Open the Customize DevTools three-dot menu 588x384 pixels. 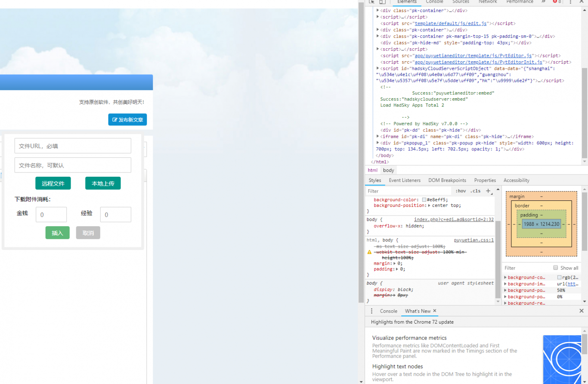pos(571,2)
